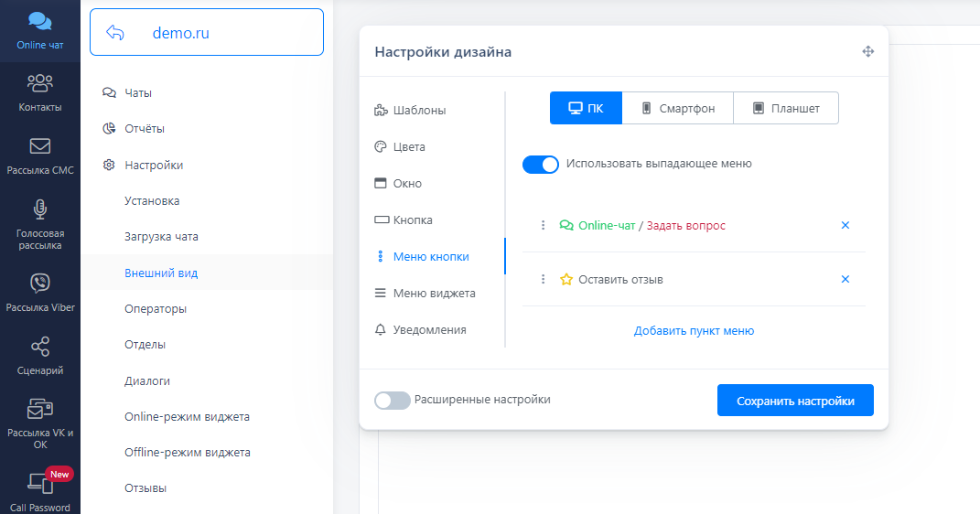Collapse the Настройки section in navigation
The width and height of the screenshot is (980, 514).
pos(153,166)
